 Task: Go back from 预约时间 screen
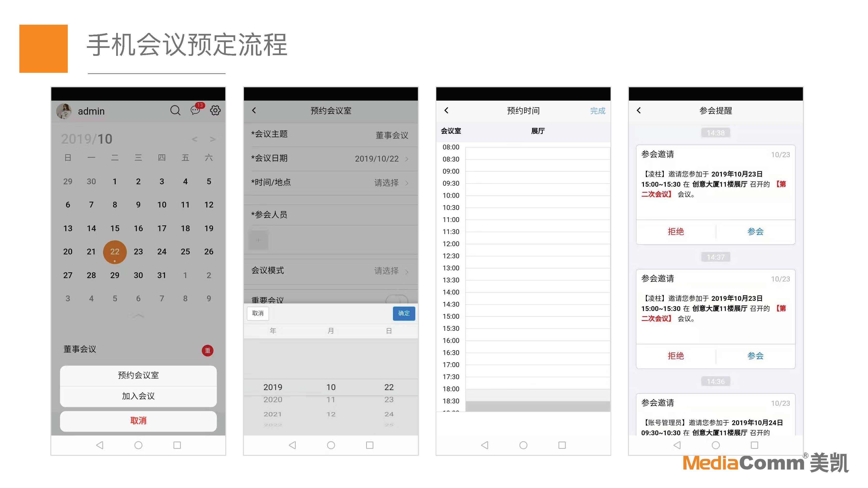click(446, 111)
